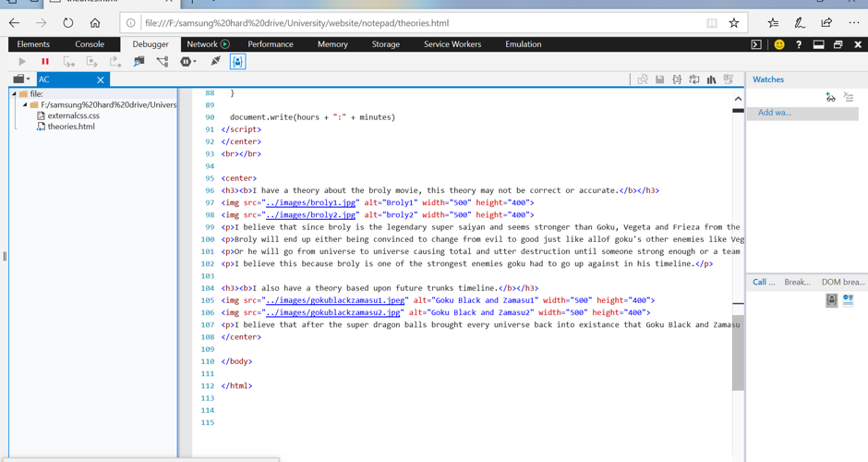Open theories.html in the file tree
Screen dimensions: 868x462
click(66, 127)
